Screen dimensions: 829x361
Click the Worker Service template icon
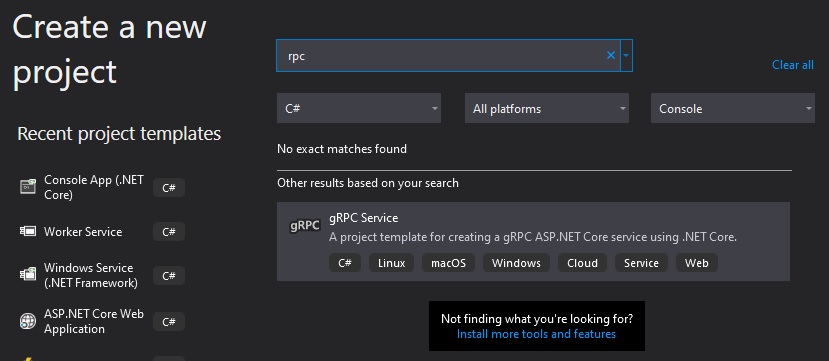(28, 232)
